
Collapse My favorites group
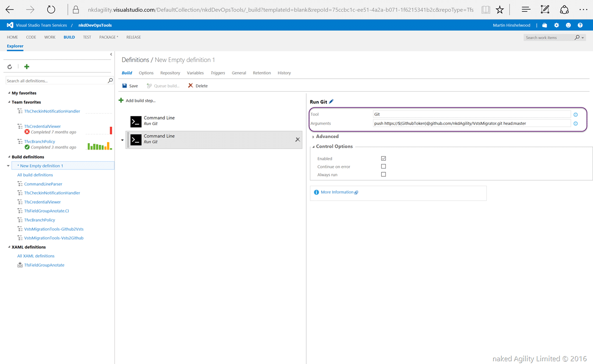point(9,93)
